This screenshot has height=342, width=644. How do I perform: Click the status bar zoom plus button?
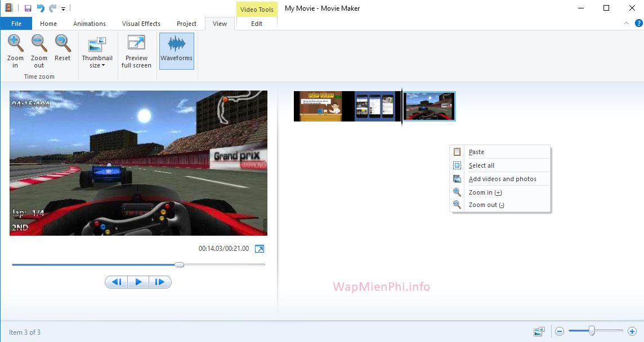point(632,331)
